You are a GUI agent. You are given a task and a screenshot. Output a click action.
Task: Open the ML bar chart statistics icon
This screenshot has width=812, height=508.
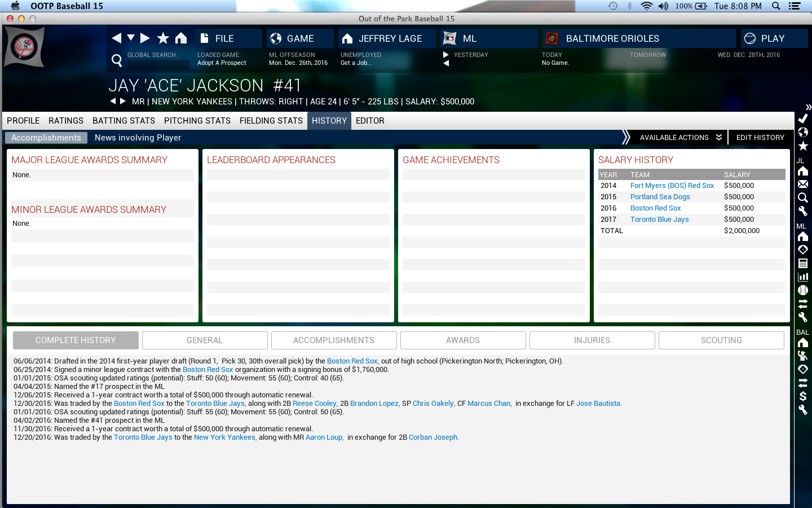803,277
